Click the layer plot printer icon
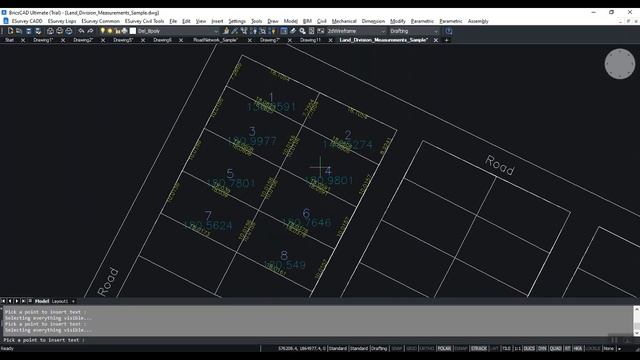 (124, 31)
